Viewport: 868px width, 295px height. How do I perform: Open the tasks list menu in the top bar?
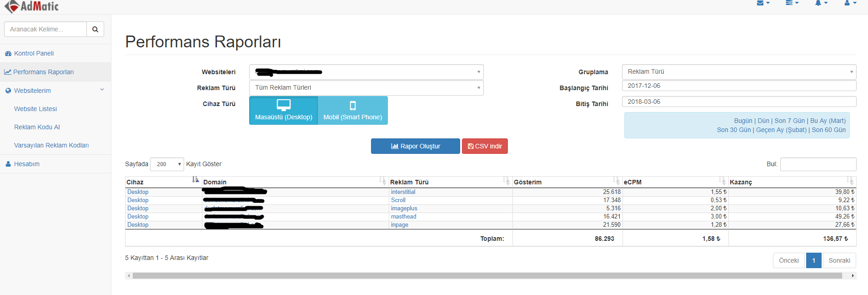click(x=792, y=3)
